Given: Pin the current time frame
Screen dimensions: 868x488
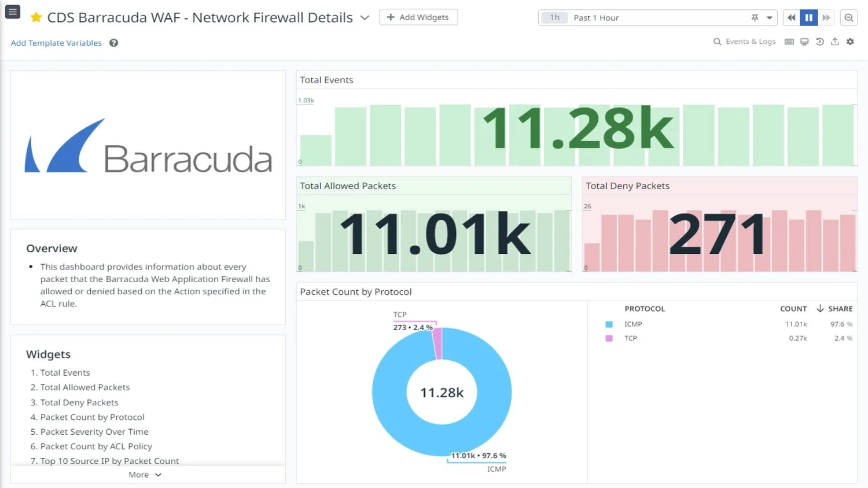Looking at the screenshot, I should click(754, 18).
